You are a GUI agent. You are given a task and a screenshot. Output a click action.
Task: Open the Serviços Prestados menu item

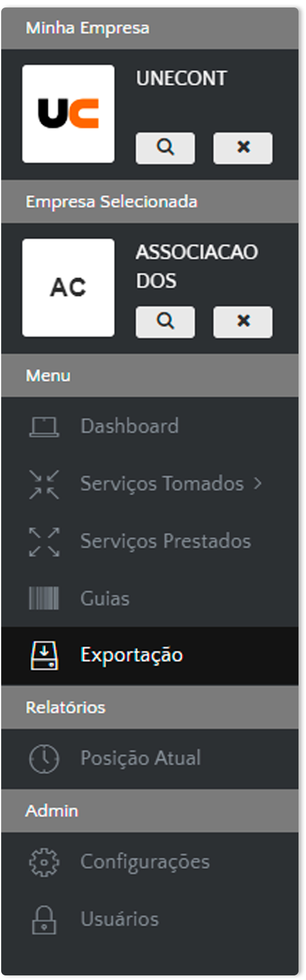coord(150,541)
